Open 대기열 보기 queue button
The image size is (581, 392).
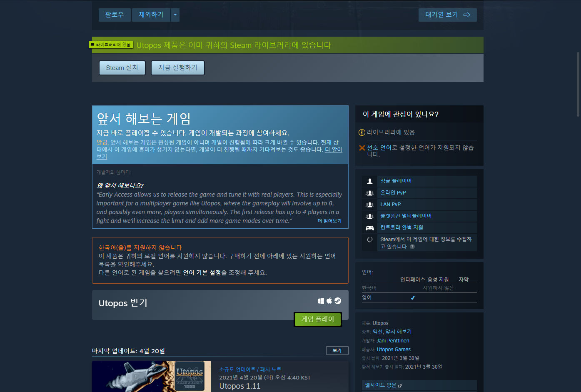point(447,15)
